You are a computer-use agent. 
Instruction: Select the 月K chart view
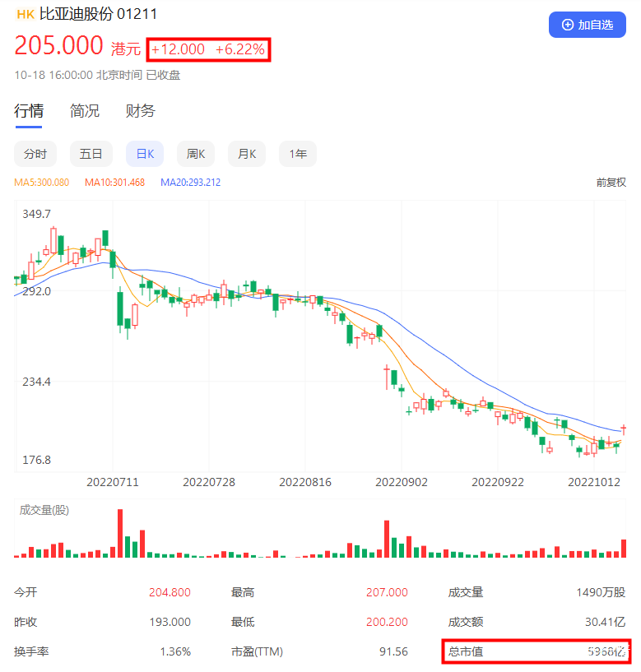[x=247, y=154]
